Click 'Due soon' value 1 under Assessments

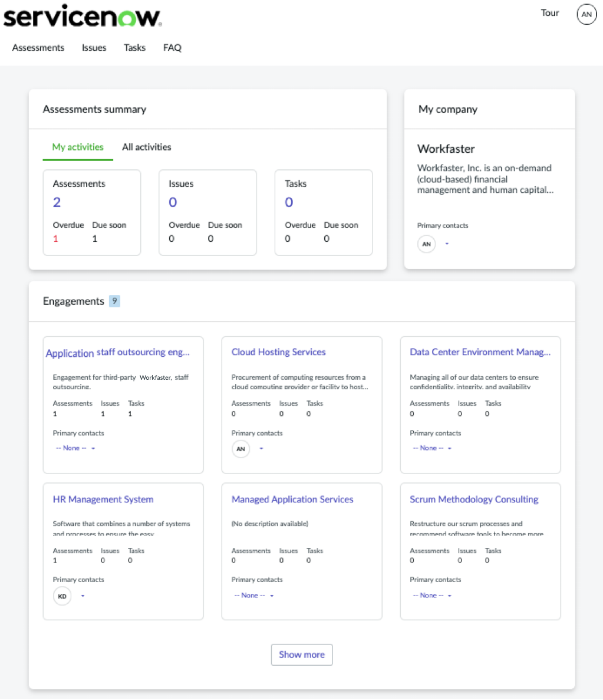(x=95, y=238)
